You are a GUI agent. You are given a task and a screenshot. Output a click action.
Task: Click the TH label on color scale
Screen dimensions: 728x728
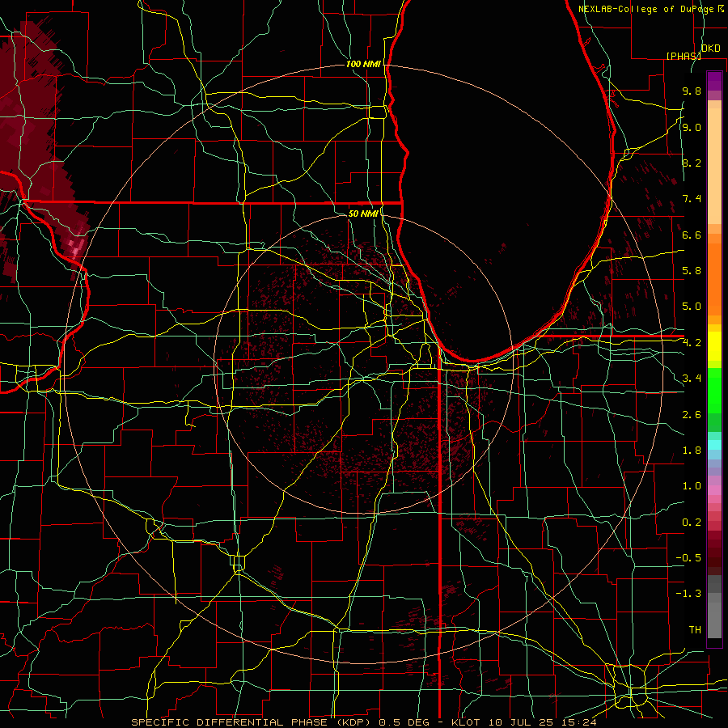pyautogui.click(x=695, y=630)
